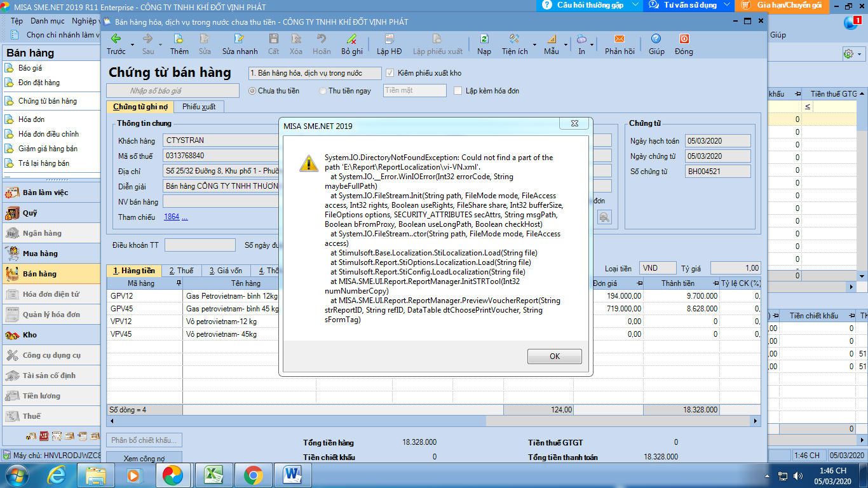Click the In (print) toolbar icon
Viewport: 868px width, 488px height.
581,39
